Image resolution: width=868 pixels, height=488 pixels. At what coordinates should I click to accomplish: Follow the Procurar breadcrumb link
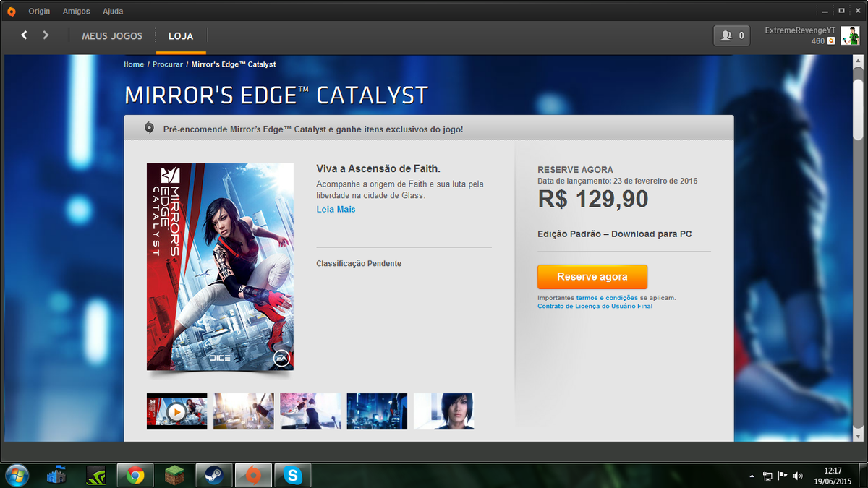click(167, 64)
